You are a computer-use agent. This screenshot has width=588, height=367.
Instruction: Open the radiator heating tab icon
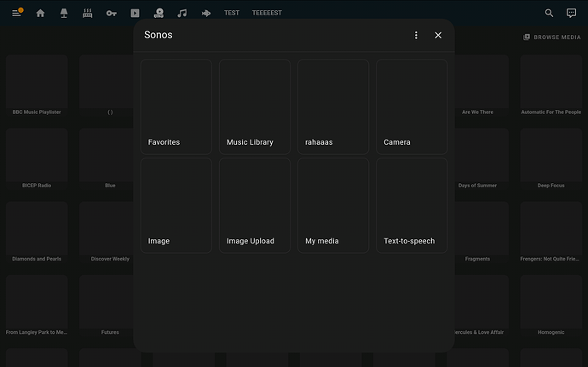(88, 13)
